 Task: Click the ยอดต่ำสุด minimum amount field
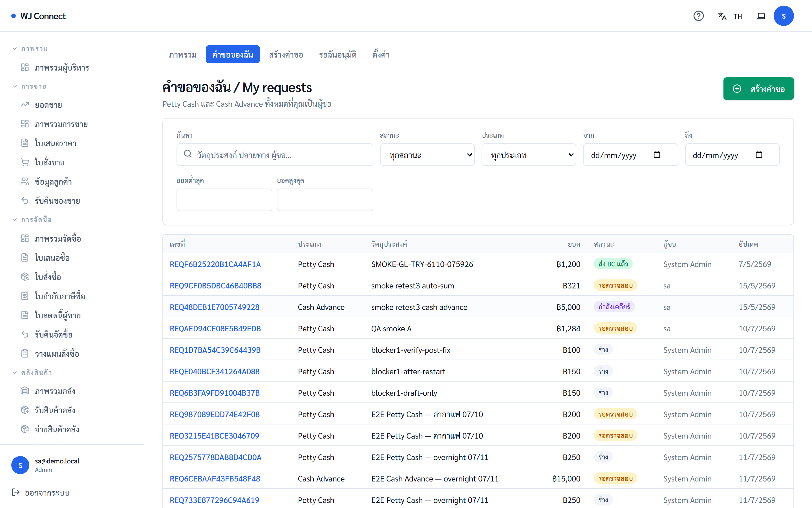224,200
